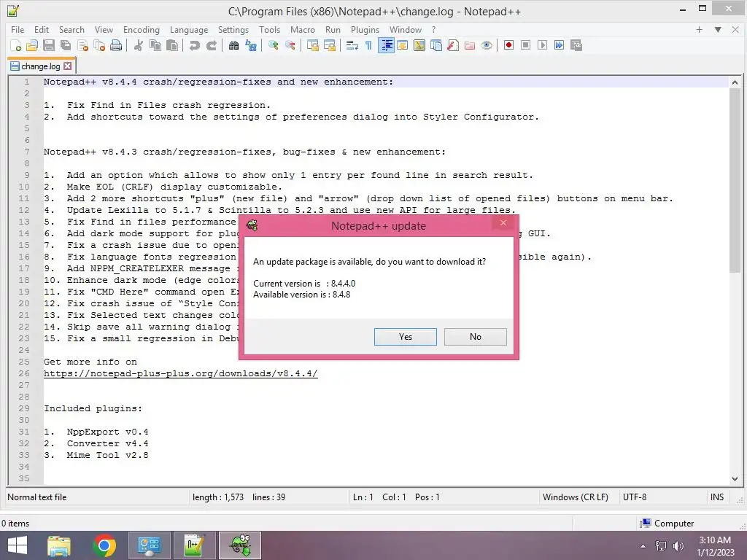Click the Save recorded macro icon
747x560 pixels.
click(x=576, y=45)
